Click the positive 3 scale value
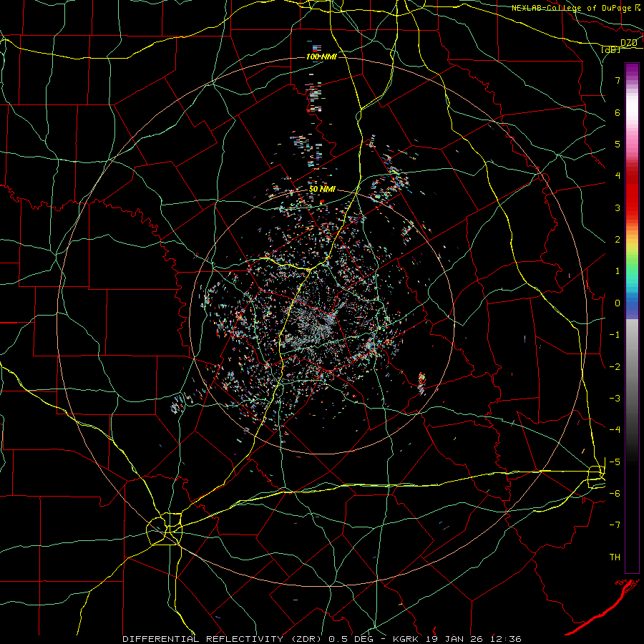The image size is (644, 644). click(x=618, y=208)
